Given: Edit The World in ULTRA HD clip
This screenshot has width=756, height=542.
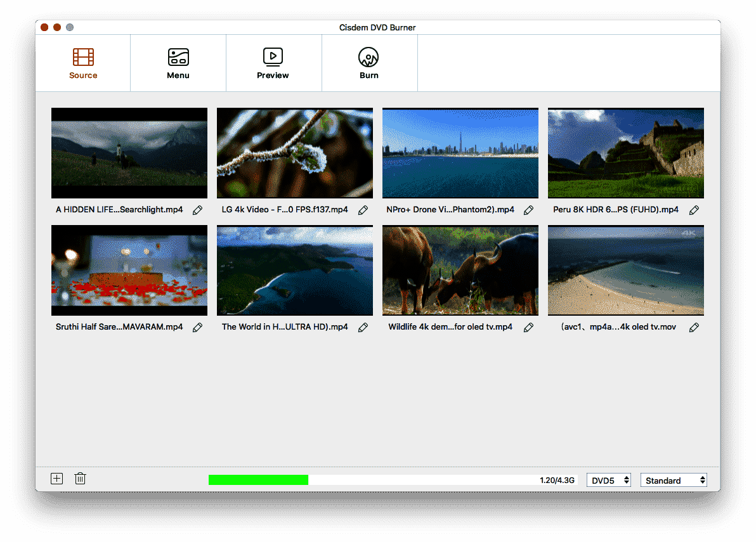Looking at the screenshot, I should click(x=363, y=327).
